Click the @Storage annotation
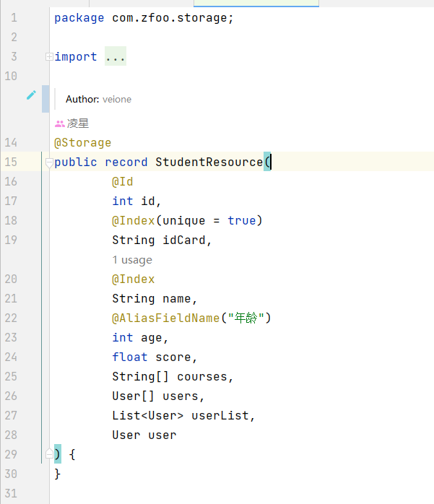434x504 pixels. (82, 143)
